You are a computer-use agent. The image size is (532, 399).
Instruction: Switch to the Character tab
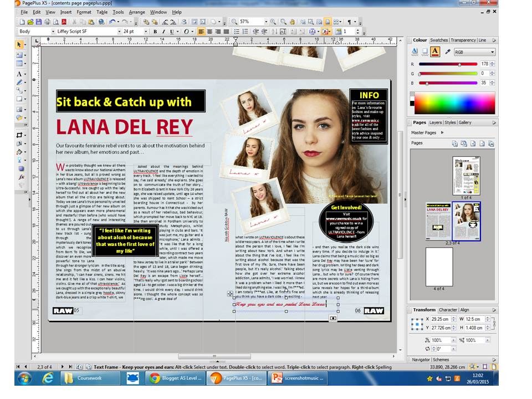coord(448,310)
